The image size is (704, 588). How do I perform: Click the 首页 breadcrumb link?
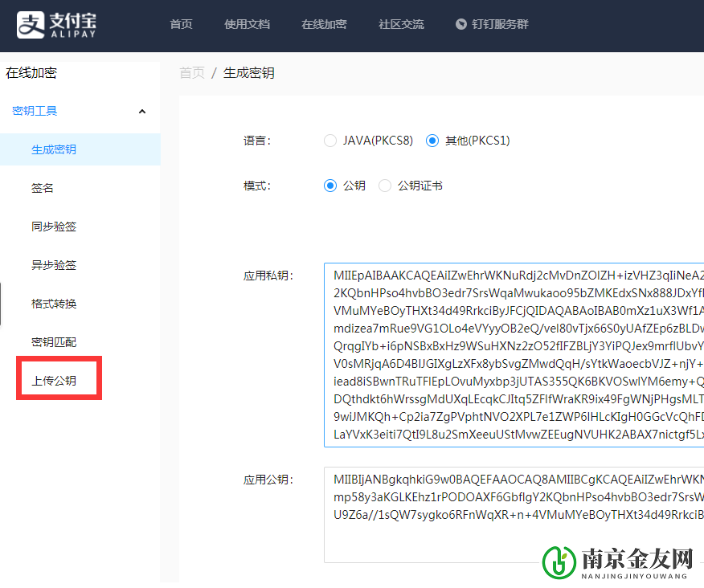coord(192,72)
